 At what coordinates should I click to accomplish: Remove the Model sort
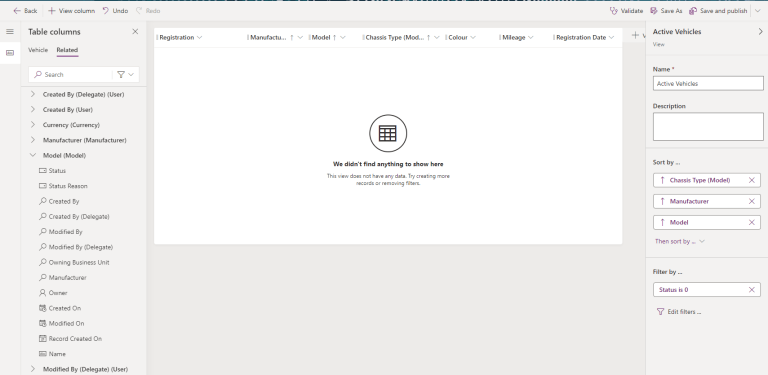(x=752, y=222)
